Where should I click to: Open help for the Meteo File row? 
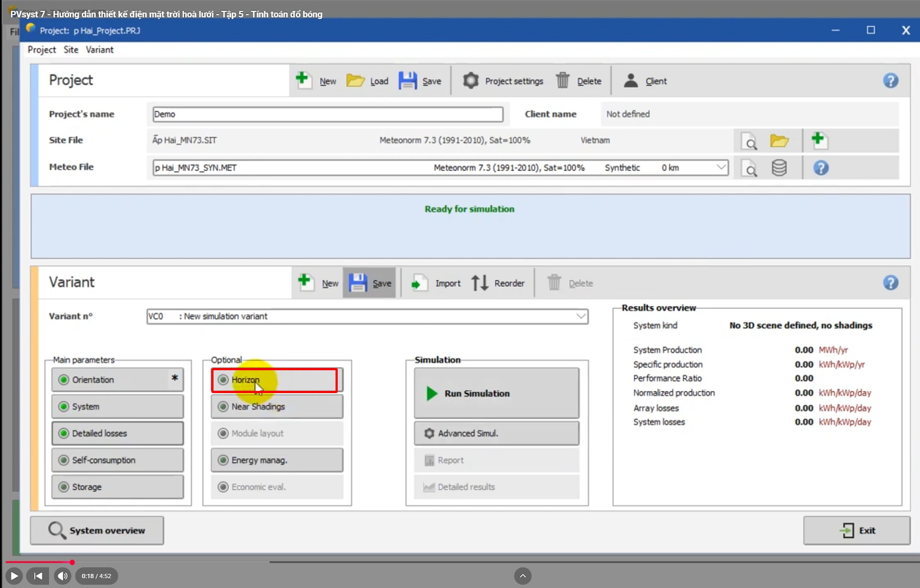821,168
